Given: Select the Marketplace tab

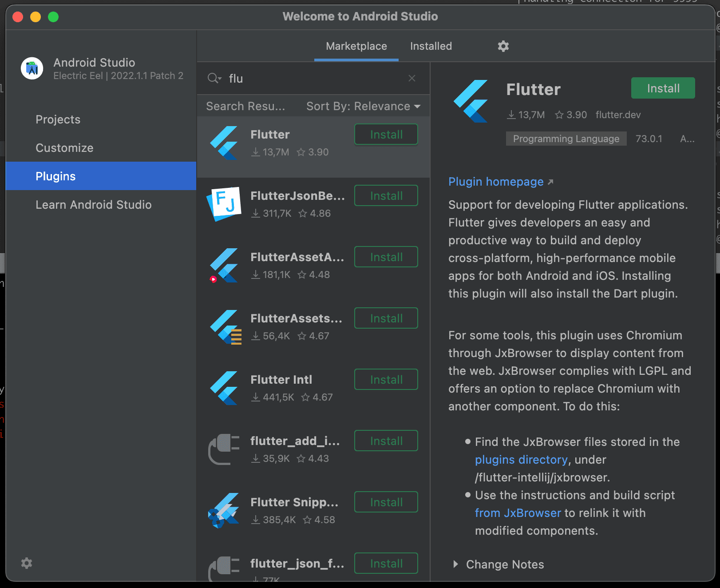Looking at the screenshot, I should pyautogui.click(x=356, y=46).
